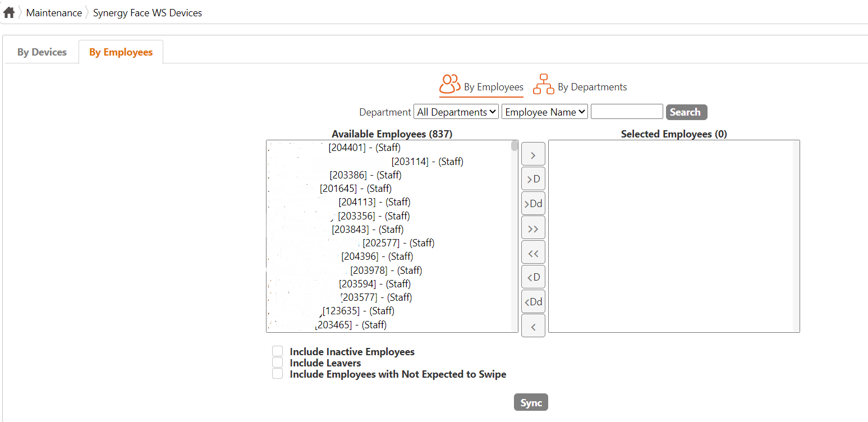The height and width of the screenshot is (422, 868).
Task: Select the By Employees people icon
Action: [x=450, y=84]
